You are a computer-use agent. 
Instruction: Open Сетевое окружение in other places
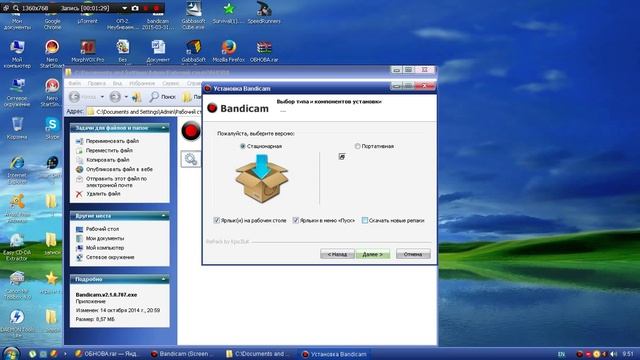coord(110,257)
